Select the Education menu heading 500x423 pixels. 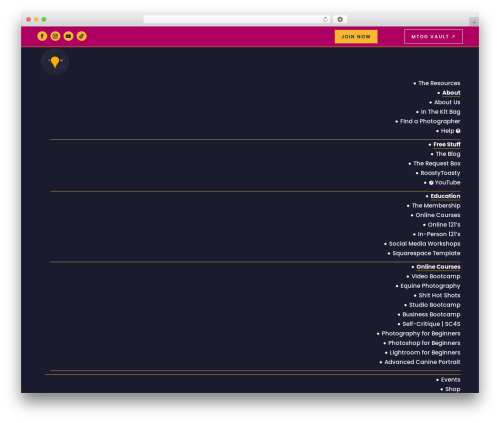445,196
